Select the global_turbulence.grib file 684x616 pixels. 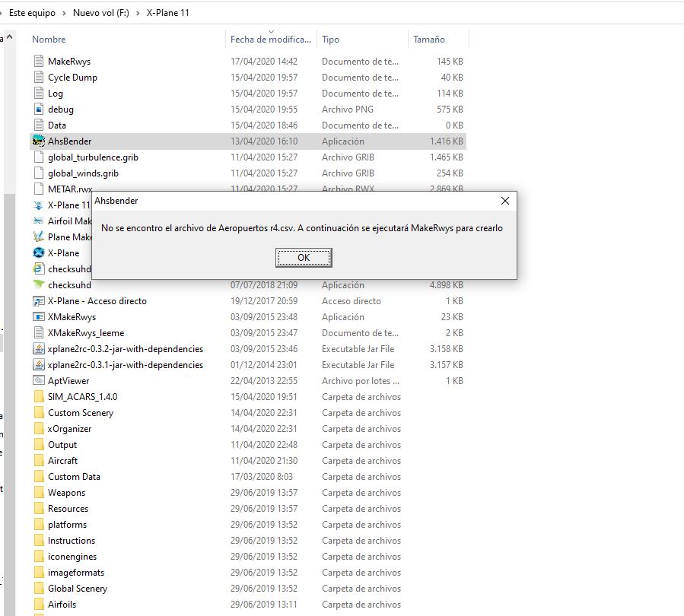click(x=93, y=157)
